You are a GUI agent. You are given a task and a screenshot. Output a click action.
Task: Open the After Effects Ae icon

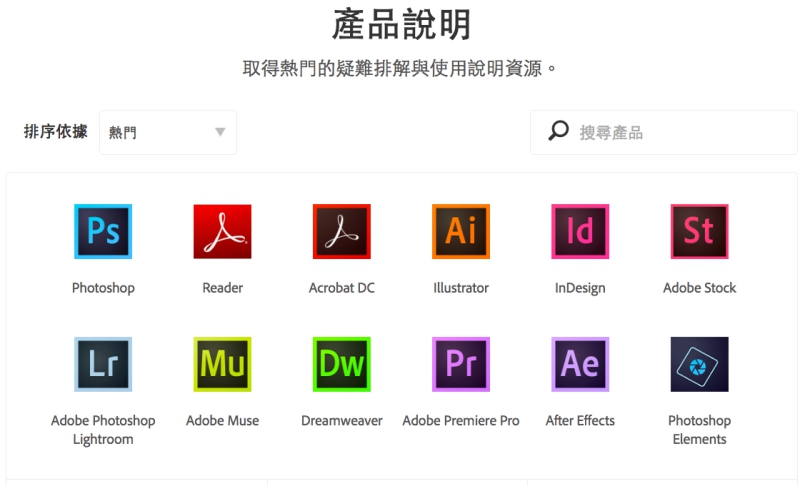(580, 364)
